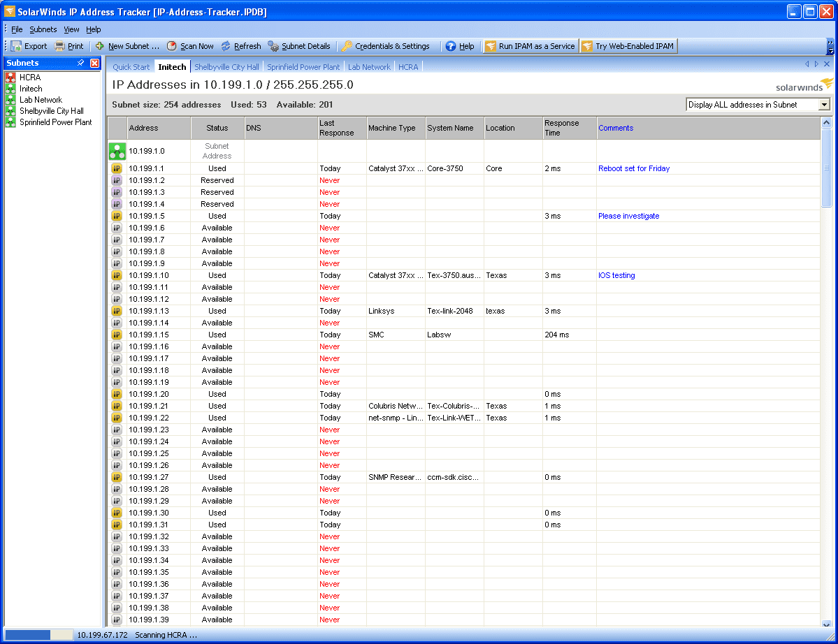The width and height of the screenshot is (838, 644).
Task: Click the scrollbar up arrow
Action: coord(826,122)
